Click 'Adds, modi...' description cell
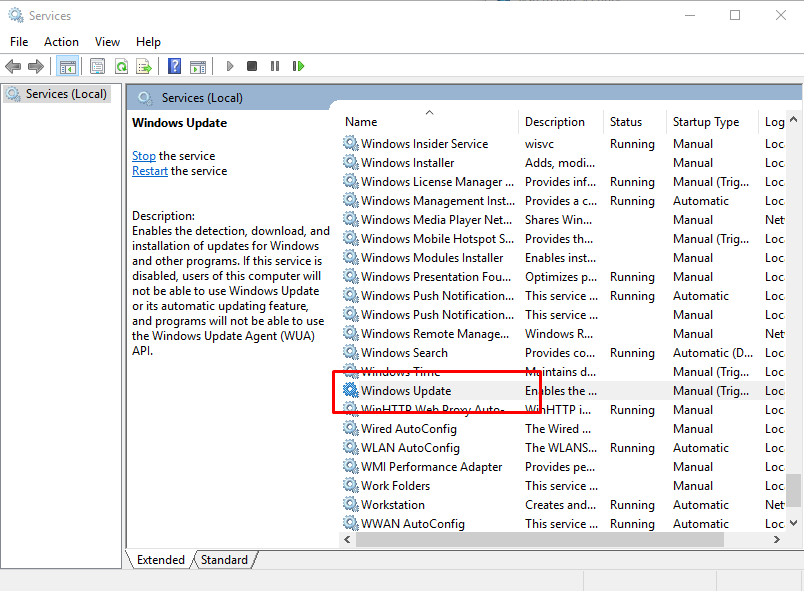 tap(560, 162)
